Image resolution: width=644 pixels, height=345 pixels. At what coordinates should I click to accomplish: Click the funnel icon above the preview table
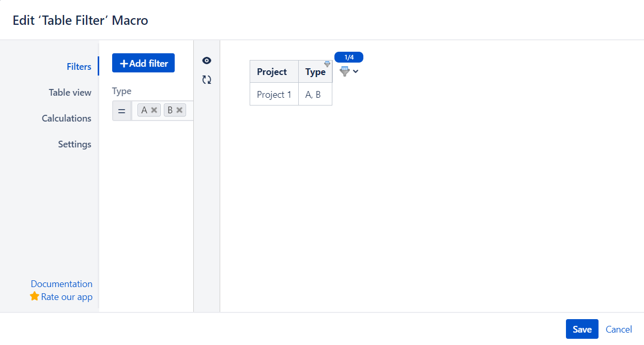(345, 71)
